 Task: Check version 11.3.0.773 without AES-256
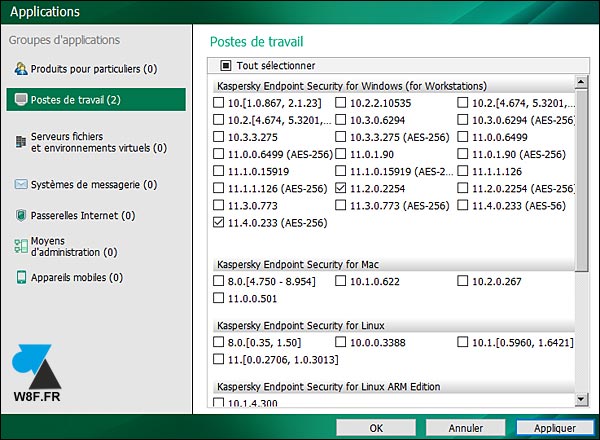pos(218,205)
